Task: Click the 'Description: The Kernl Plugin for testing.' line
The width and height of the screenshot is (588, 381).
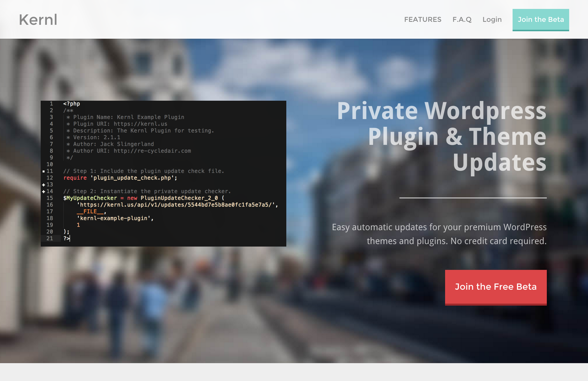Action: (140, 131)
